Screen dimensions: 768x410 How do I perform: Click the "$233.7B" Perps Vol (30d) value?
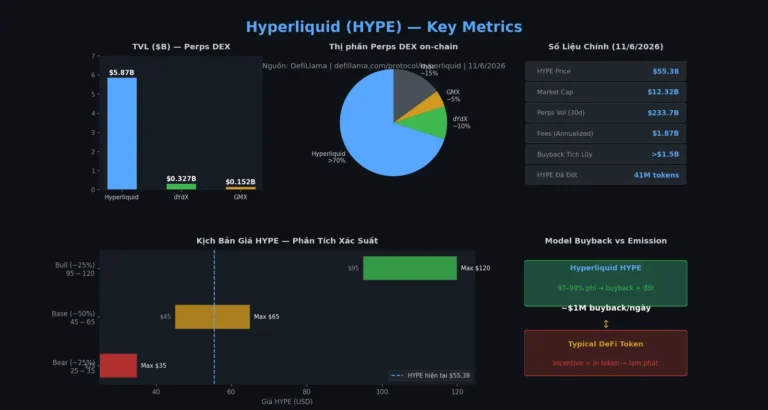click(663, 113)
